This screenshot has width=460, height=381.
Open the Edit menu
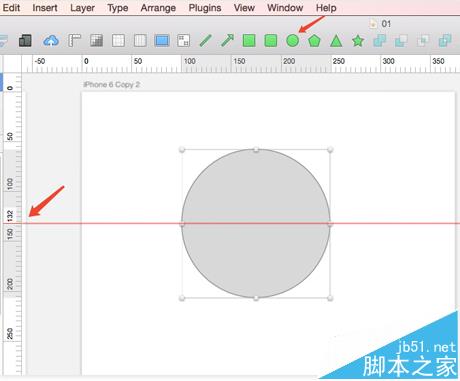pyautogui.click(x=11, y=7)
